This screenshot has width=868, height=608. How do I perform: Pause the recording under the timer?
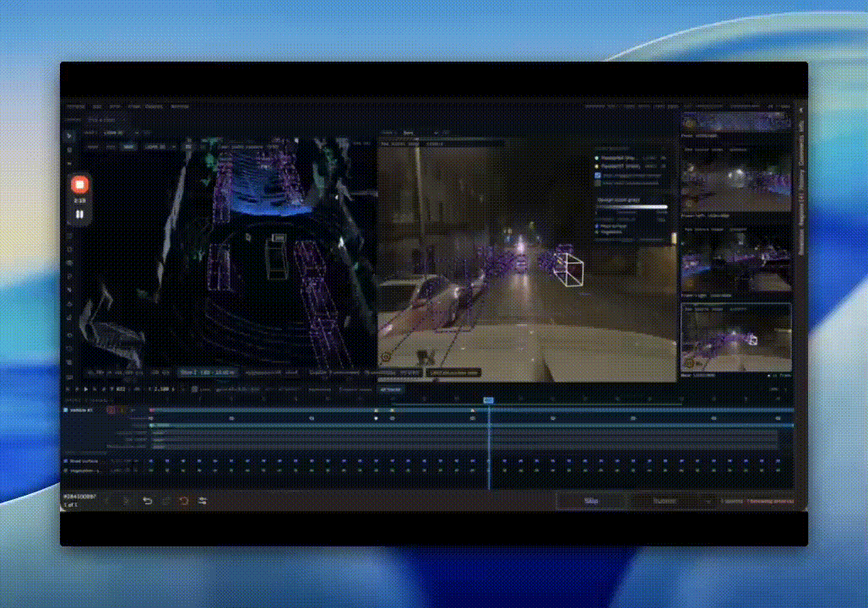79,214
